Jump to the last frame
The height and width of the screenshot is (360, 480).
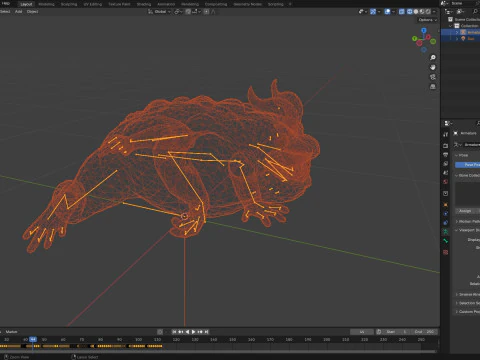tap(206, 332)
